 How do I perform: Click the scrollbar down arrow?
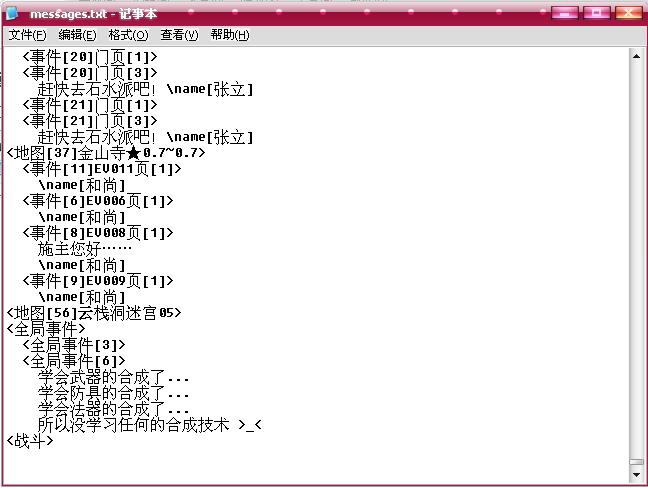pos(636,475)
